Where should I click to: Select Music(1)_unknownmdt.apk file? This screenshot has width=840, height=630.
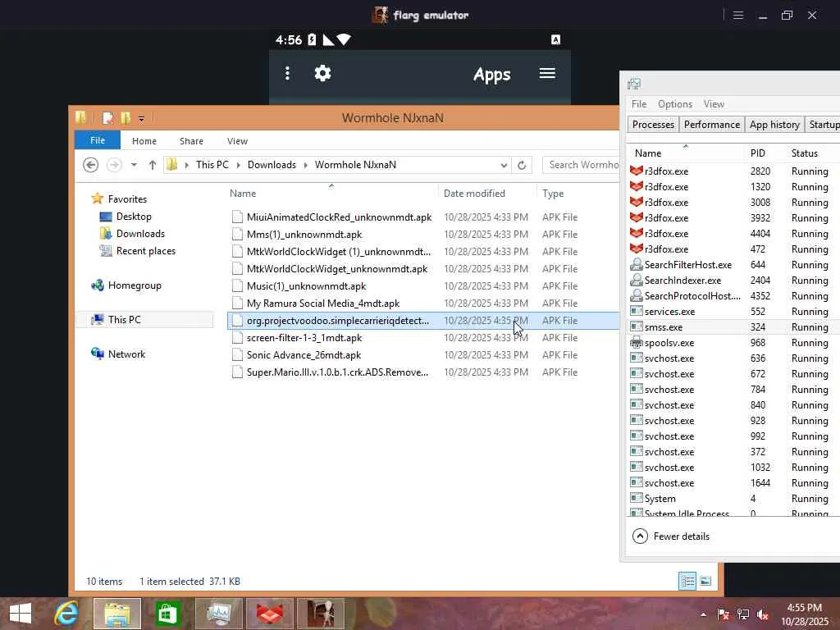point(423,285)
